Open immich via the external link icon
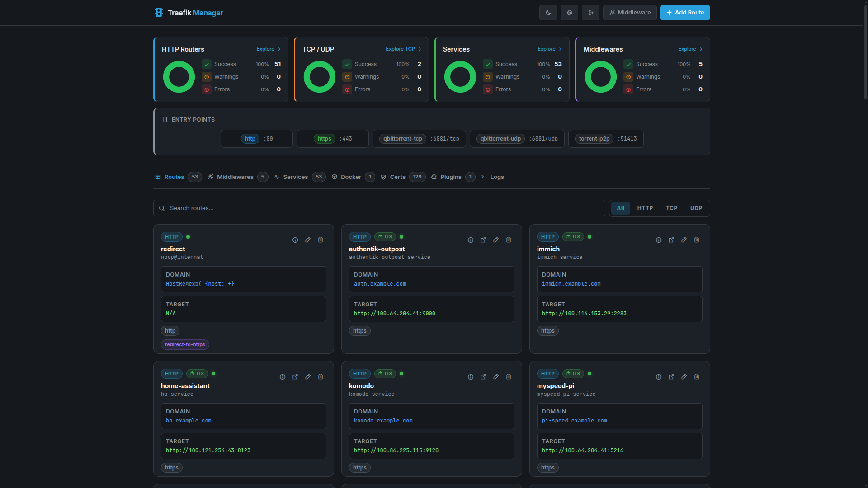Screen dimensions: 868x488 (x=671, y=240)
